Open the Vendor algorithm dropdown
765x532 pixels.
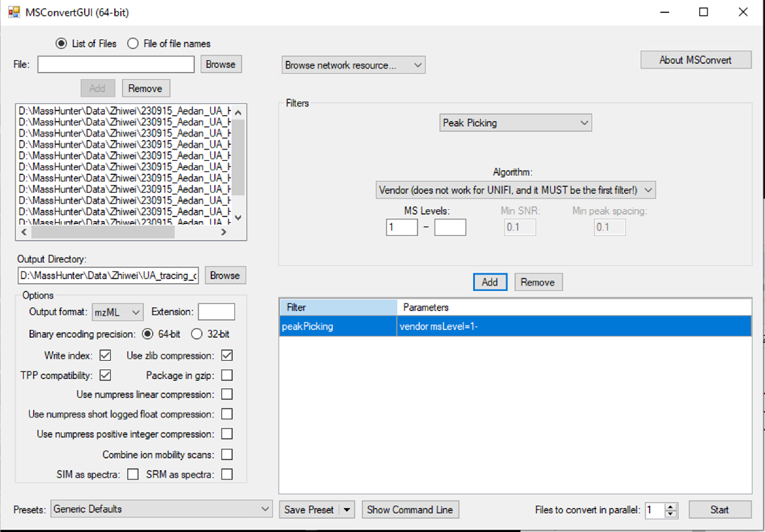[x=515, y=190]
